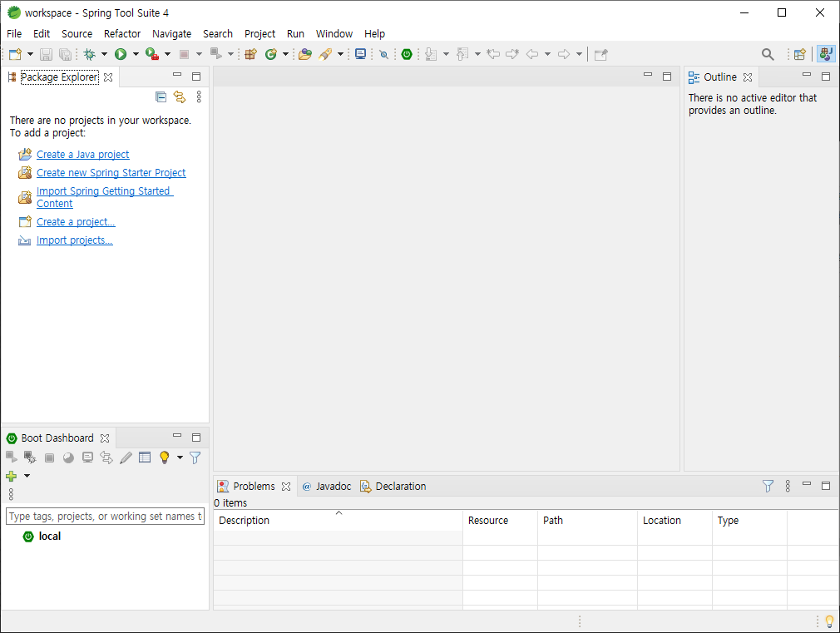
Task: Open the External Tools dropdown arrow
Action: 167,54
